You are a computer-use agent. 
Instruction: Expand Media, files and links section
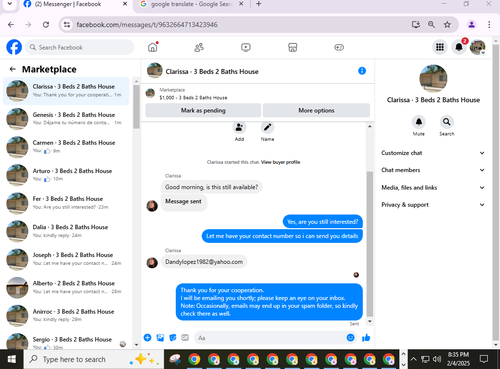coord(433,187)
